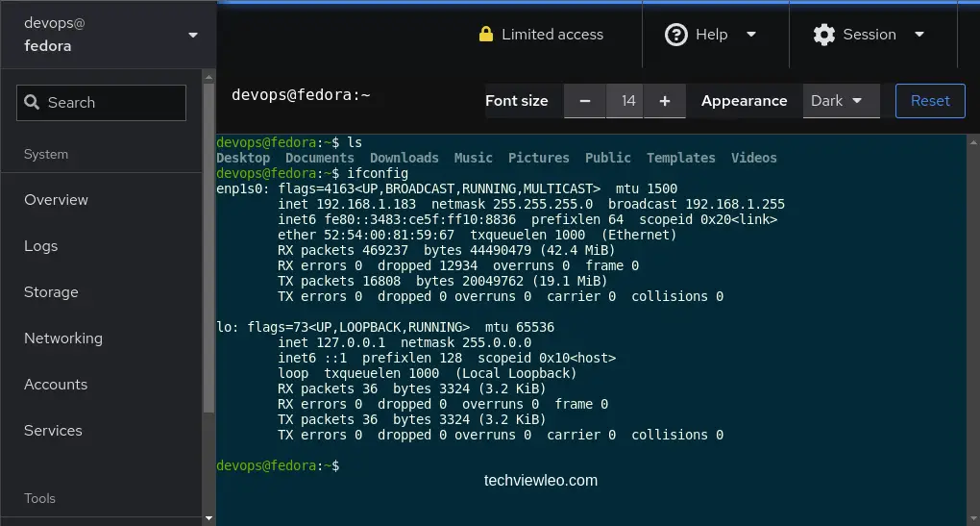The width and height of the screenshot is (980, 526).
Task: Click the Help question mark icon
Action: pos(675,35)
